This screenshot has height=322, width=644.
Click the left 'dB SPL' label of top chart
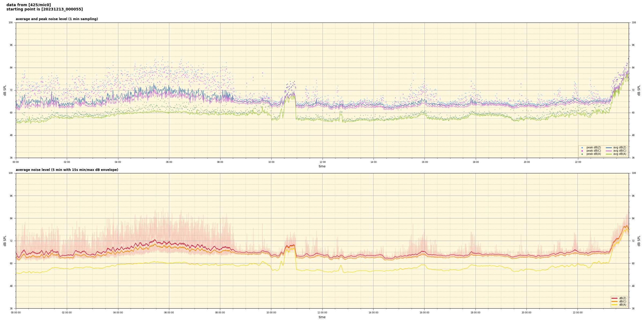(x=5, y=90)
